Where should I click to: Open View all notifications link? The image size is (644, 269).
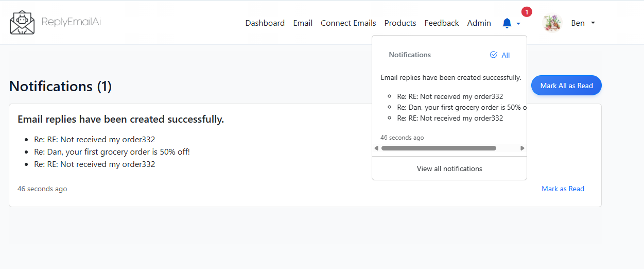coord(449,169)
